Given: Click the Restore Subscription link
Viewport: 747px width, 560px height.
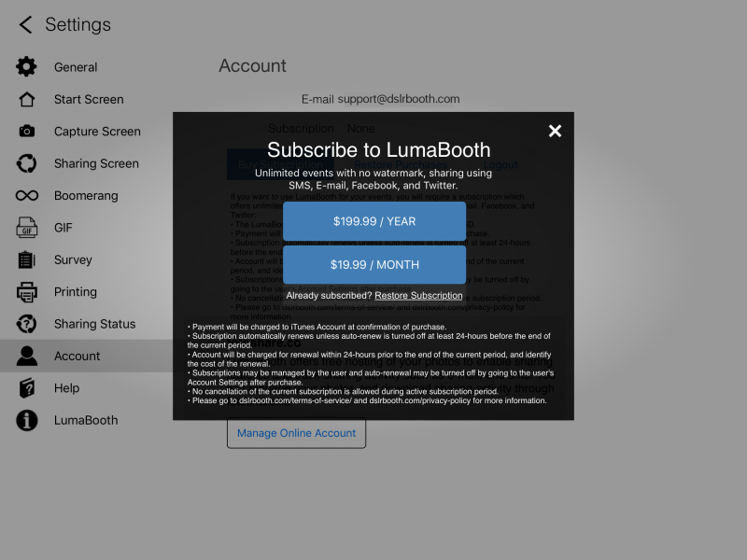Looking at the screenshot, I should pos(418,296).
